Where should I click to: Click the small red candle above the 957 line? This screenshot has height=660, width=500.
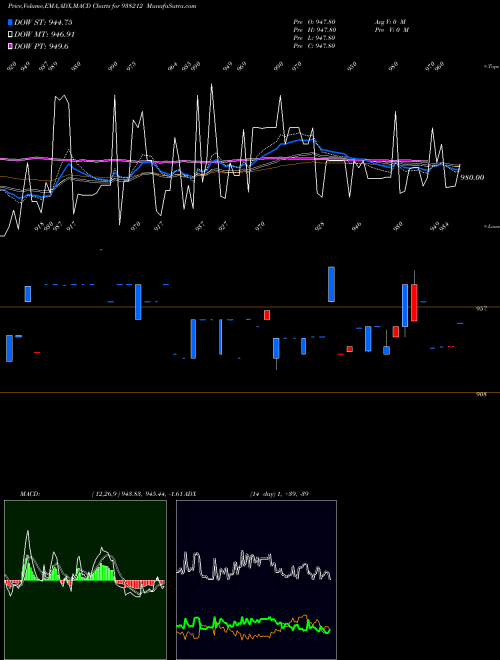[x=267, y=315]
